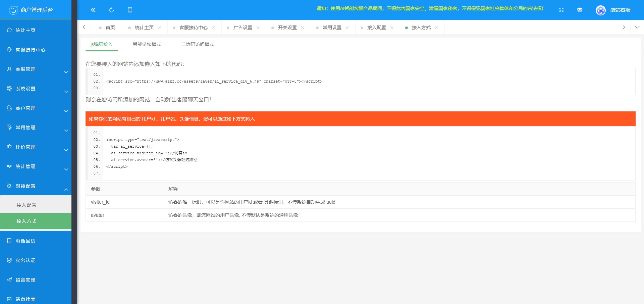Open 电话回访 from sidebar
The height and width of the screenshot is (304, 644).
pyautogui.click(x=25, y=241)
